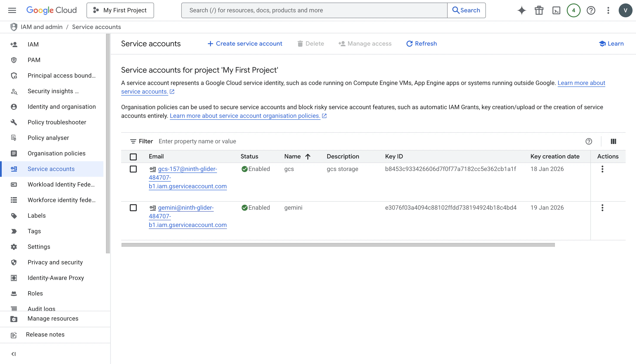The height and width of the screenshot is (364, 636).
Task: Open Principal access boundary policies
Action: tap(51, 75)
